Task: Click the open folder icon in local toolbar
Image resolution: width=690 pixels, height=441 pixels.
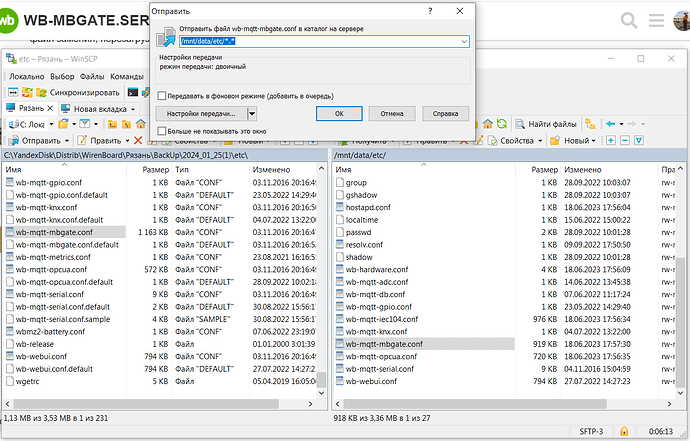Action: tap(63, 124)
